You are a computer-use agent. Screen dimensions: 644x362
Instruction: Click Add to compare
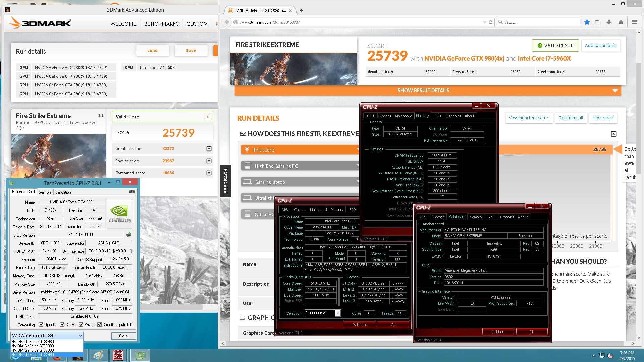(x=601, y=46)
